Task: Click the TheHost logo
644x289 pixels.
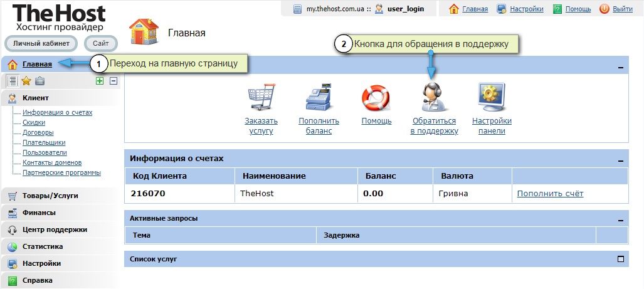Action: pos(59,18)
